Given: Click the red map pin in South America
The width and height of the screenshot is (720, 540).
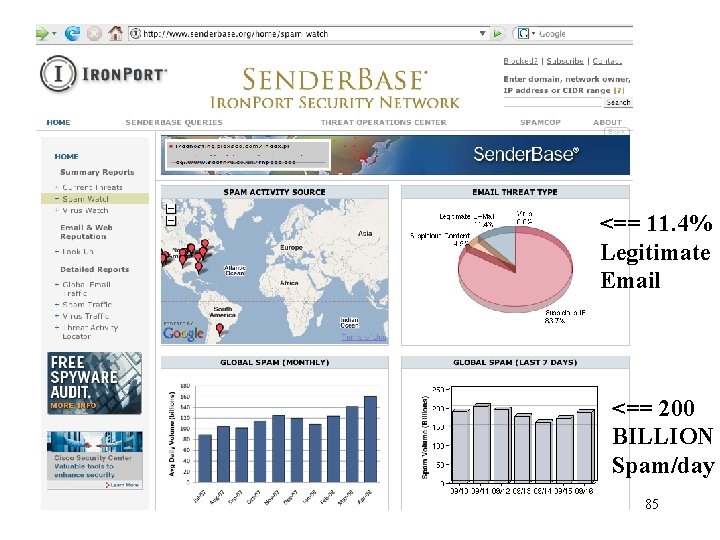Looking at the screenshot, I should click(220, 328).
